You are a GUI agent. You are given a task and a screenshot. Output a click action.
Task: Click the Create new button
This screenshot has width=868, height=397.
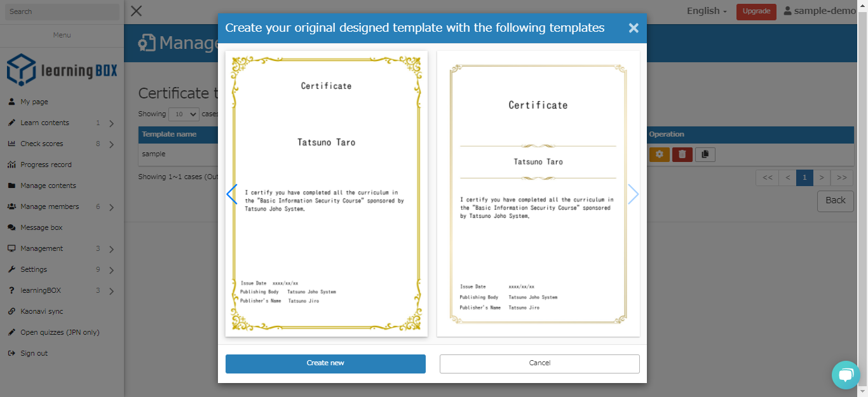click(325, 363)
